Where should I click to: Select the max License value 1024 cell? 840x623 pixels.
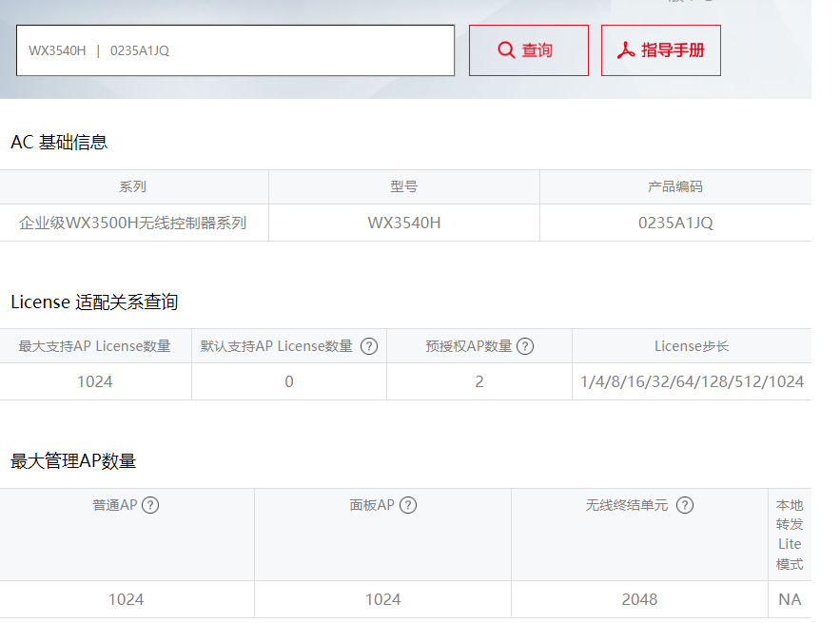[95, 381]
